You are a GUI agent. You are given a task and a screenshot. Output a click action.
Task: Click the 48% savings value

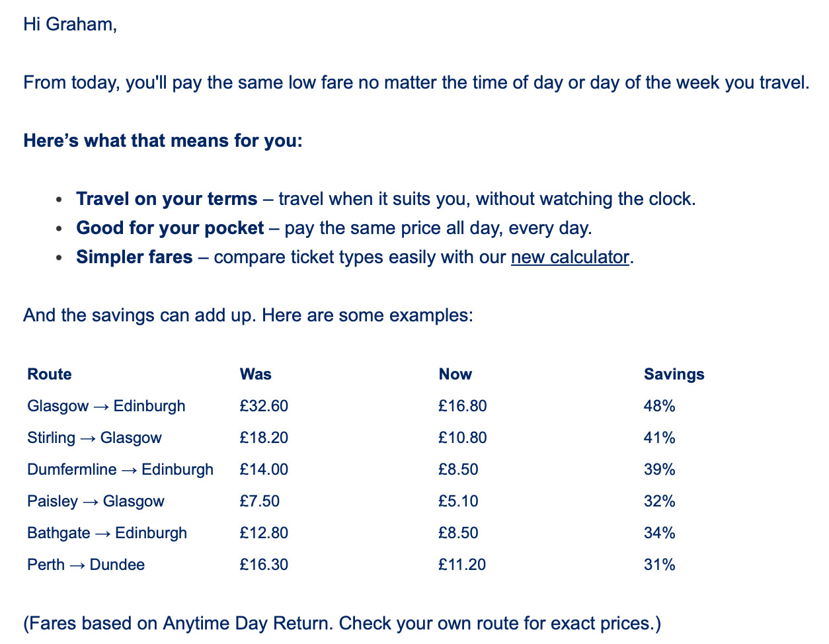tap(659, 406)
